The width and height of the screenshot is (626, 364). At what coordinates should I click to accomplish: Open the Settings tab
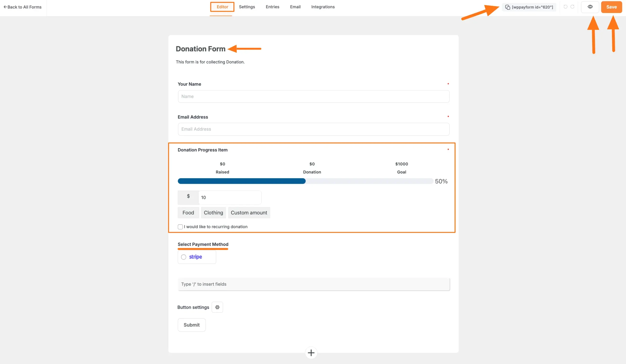tap(247, 7)
